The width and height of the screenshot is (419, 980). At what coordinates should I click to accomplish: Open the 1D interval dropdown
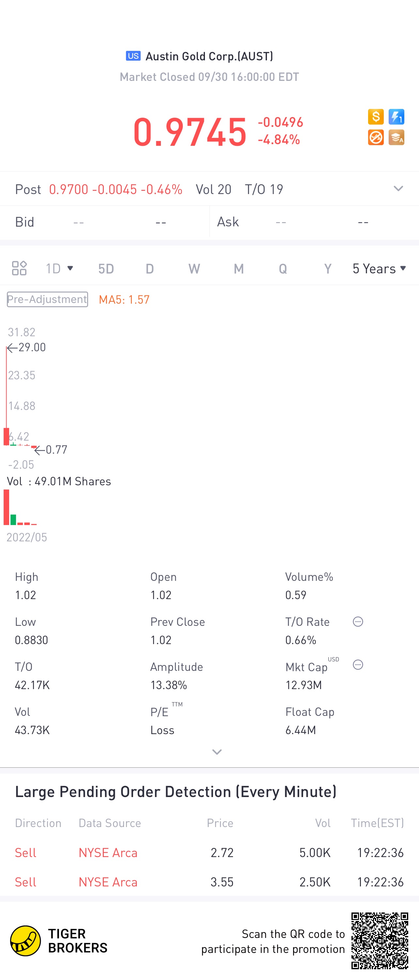coord(59,269)
